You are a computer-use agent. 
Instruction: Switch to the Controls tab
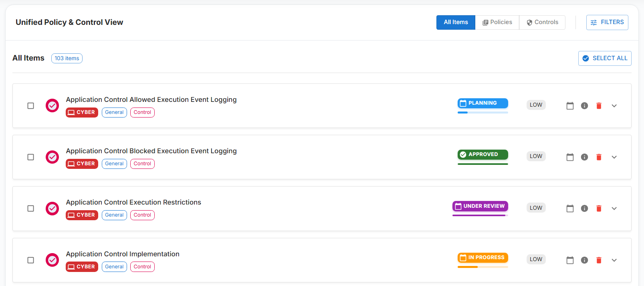pyautogui.click(x=542, y=22)
